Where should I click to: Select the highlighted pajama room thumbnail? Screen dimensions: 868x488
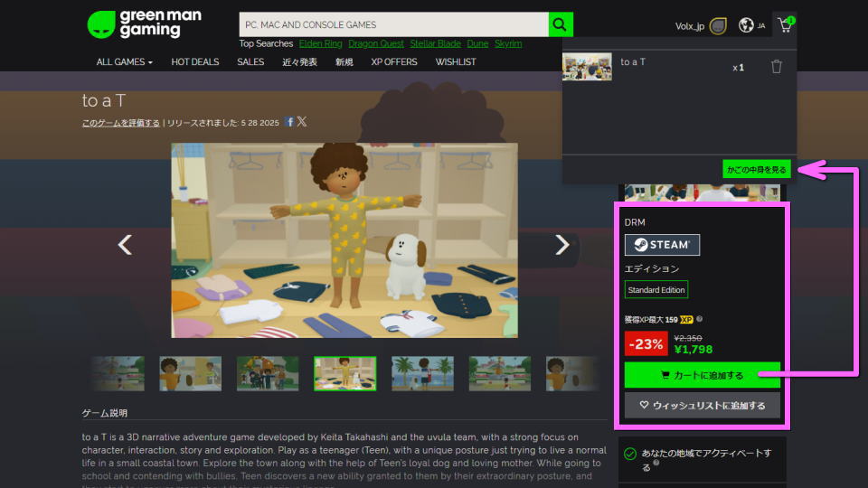pos(344,373)
